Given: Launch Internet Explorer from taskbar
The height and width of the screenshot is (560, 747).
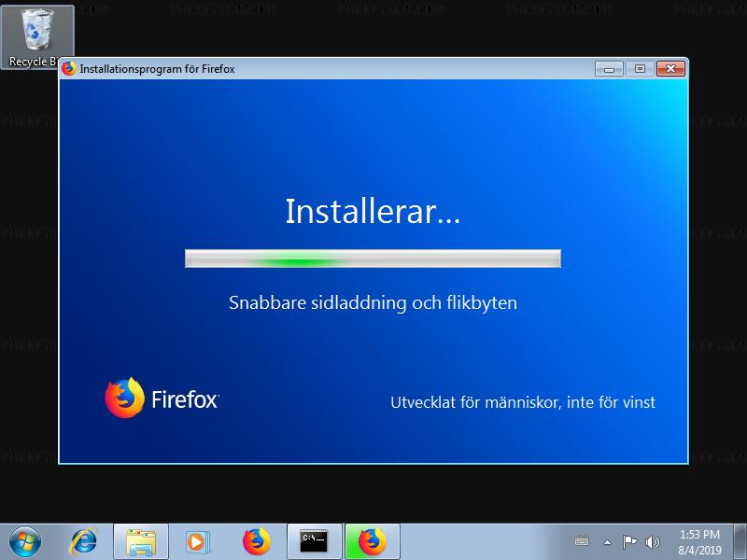Looking at the screenshot, I should pyautogui.click(x=84, y=541).
